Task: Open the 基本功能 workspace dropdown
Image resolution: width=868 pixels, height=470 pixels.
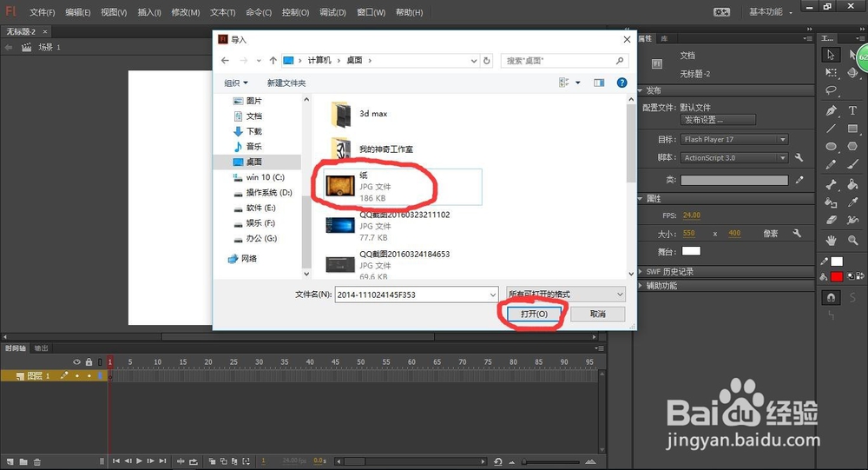Action: click(771, 11)
